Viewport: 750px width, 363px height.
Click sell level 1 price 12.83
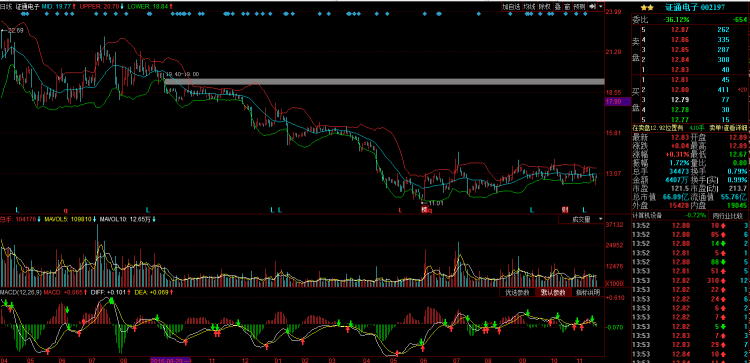679,69
